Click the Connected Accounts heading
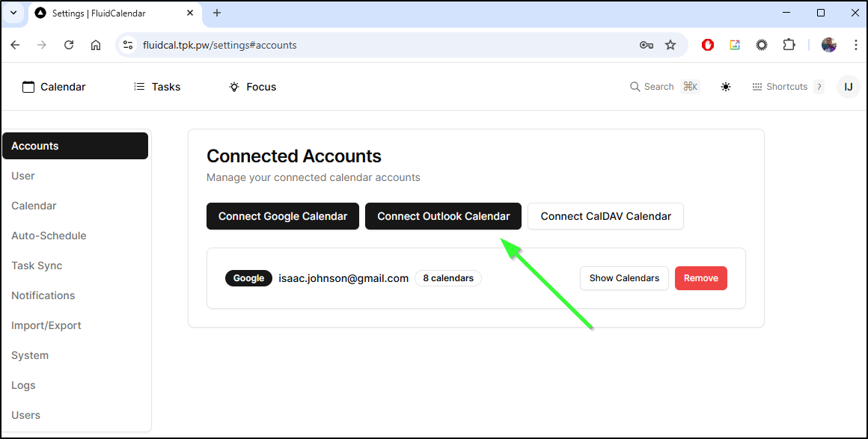The image size is (868, 439). tap(294, 156)
